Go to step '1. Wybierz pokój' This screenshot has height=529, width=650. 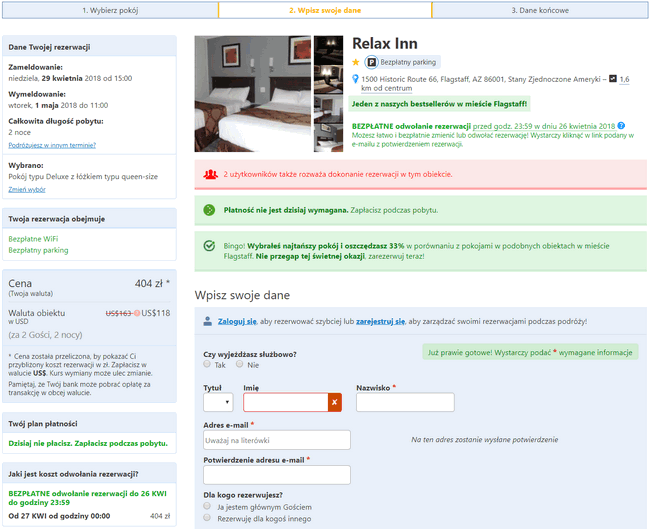click(x=110, y=10)
